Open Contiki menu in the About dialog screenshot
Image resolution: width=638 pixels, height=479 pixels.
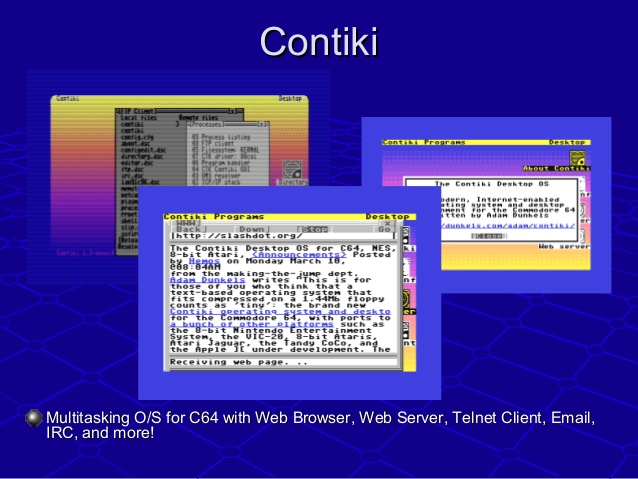400,142
